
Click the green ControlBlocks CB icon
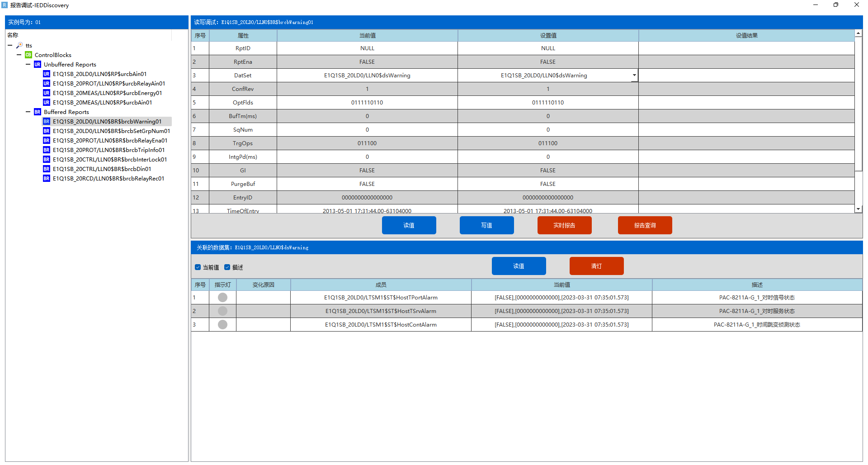[x=28, y=55]
